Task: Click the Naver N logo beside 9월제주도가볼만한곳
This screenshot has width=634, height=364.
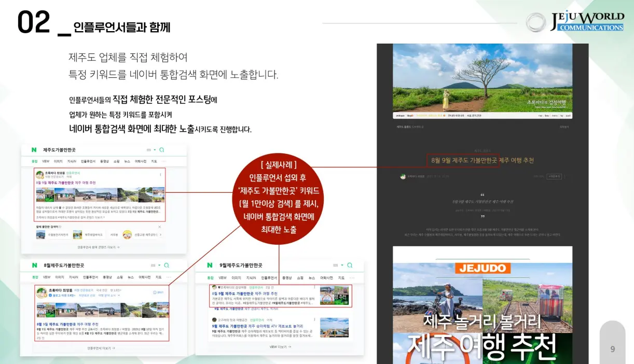Action: coord(210,265)
